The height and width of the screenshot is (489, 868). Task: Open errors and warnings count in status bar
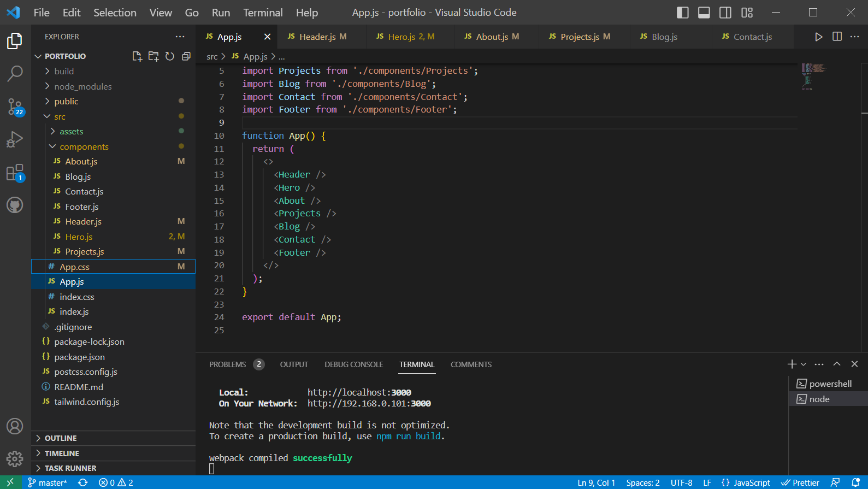(x=116, y=482)
